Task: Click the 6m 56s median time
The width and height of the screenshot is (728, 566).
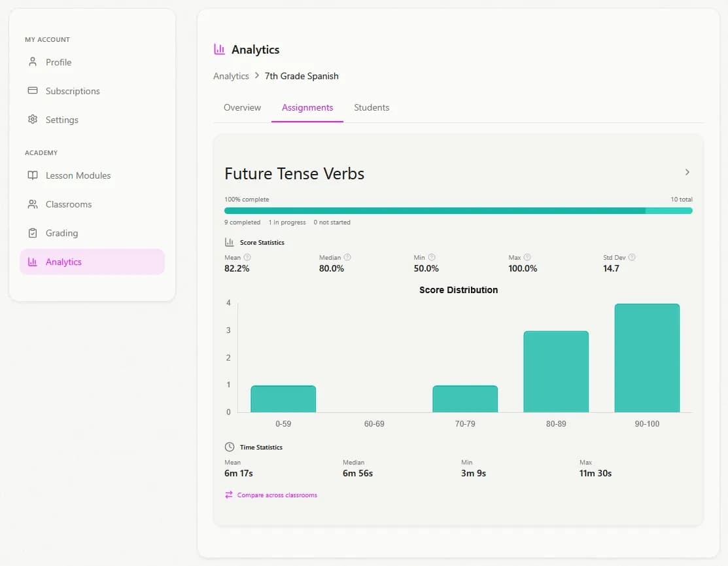Action: coord(358,473)
